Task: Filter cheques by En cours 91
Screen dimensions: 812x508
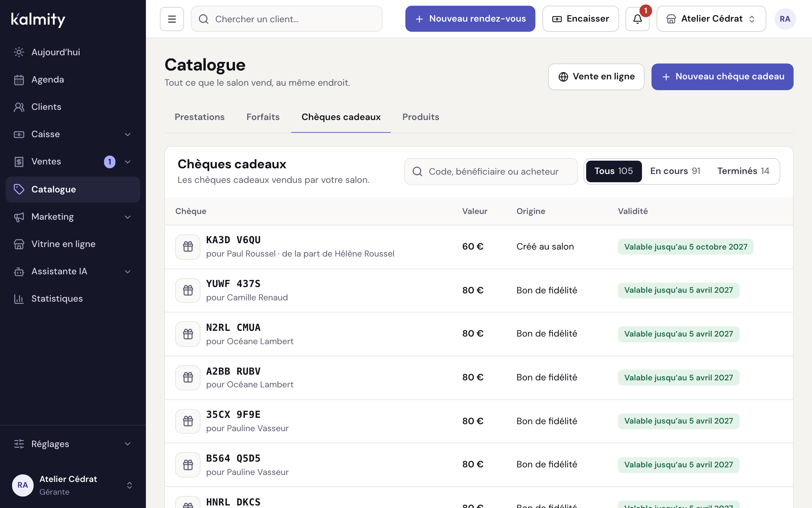Action: (x=675, y=171)
